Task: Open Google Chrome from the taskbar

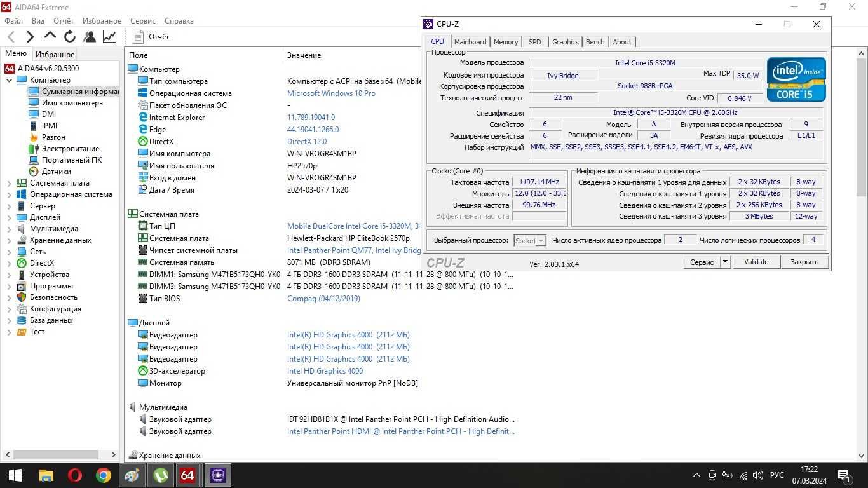Action: click(104, 475)
